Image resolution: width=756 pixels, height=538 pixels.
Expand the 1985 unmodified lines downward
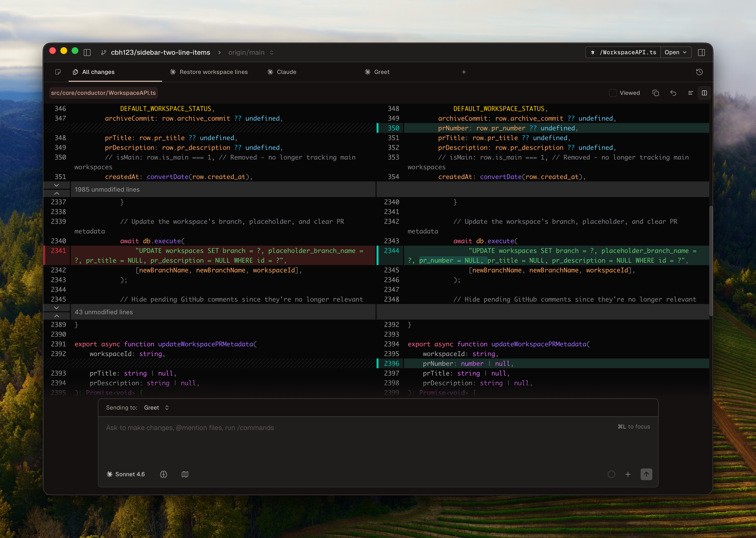pyautogui.click(x=57, y=185)
